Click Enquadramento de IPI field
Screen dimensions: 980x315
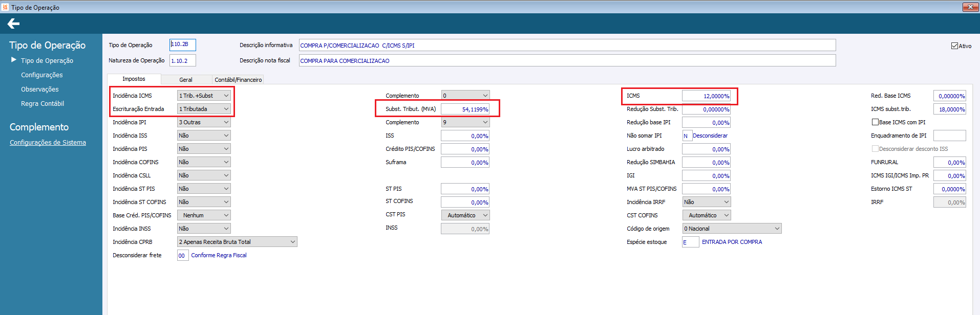click(x=950, y=136)
